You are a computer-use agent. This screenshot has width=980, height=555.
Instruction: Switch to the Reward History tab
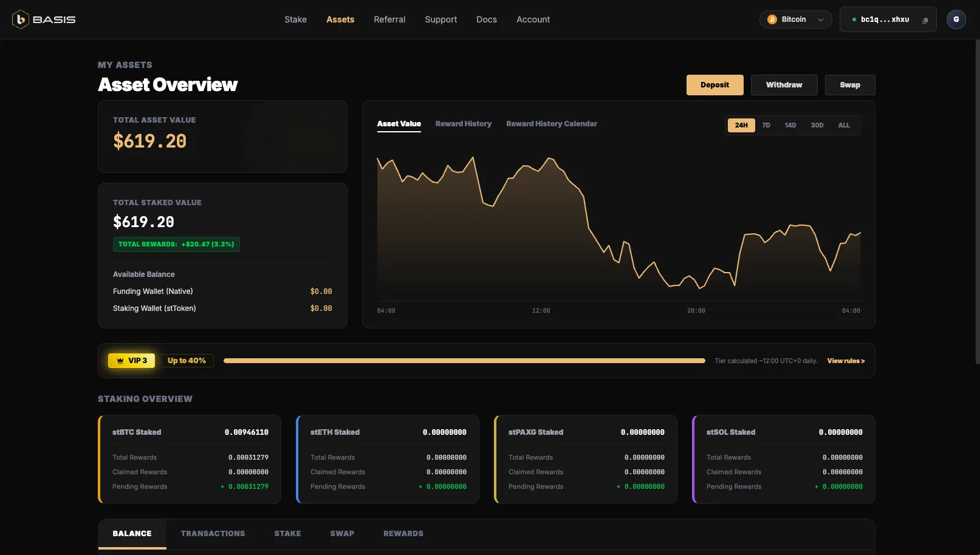pos(463,124)
